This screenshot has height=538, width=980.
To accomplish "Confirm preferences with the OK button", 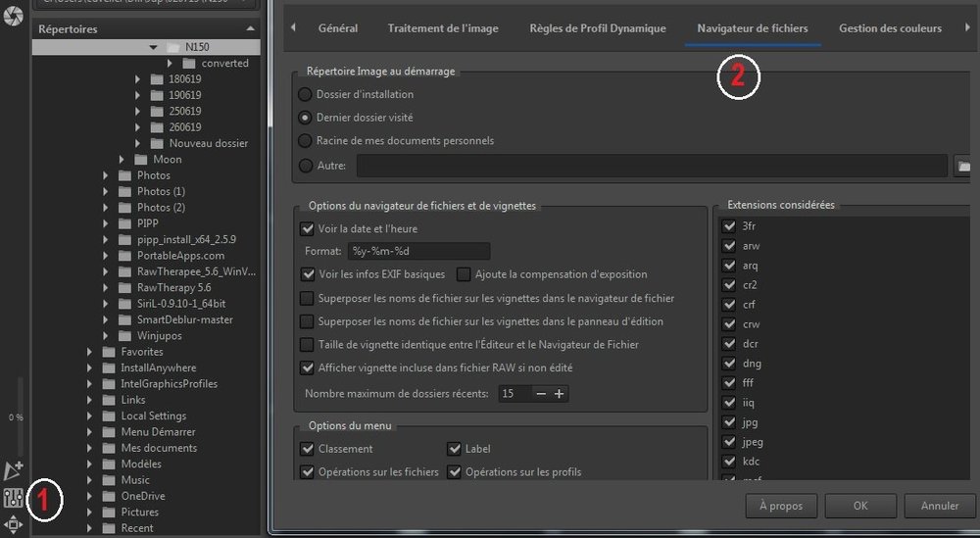I will coord(860,506).
